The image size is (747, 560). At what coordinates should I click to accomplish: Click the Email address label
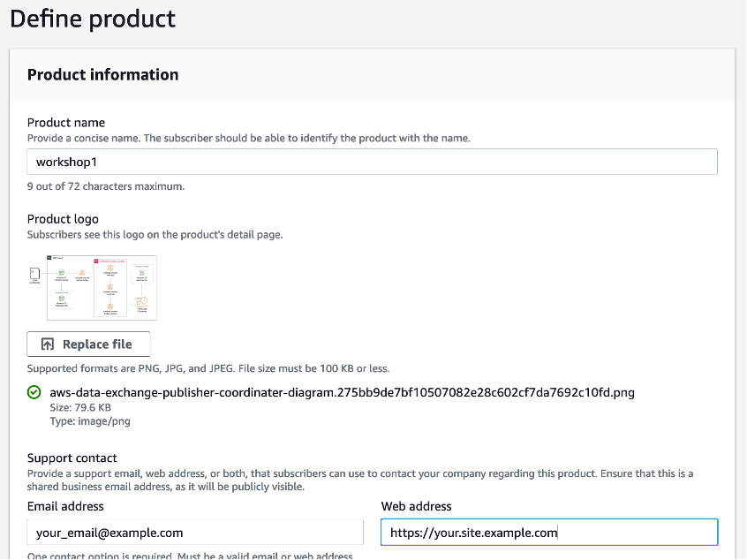[x=65, y=506]
